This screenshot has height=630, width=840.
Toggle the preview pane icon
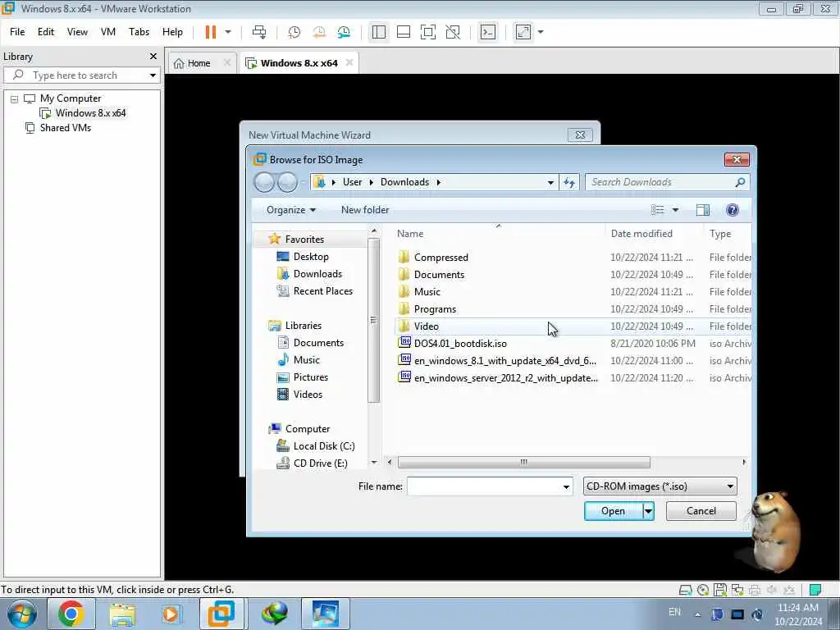point(703,210)
